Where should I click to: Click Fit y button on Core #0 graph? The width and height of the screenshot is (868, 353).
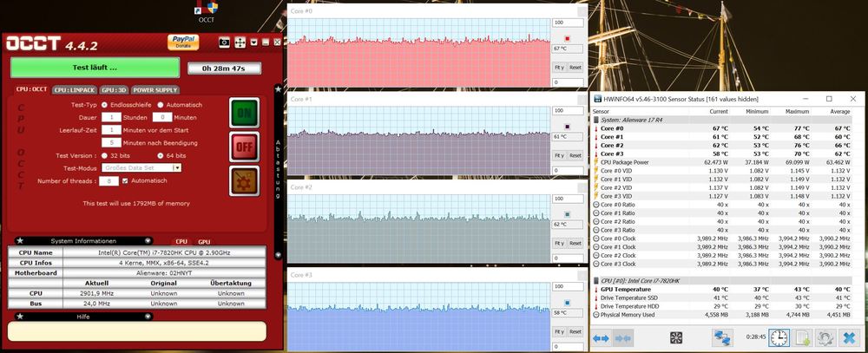tap(559, 67)
